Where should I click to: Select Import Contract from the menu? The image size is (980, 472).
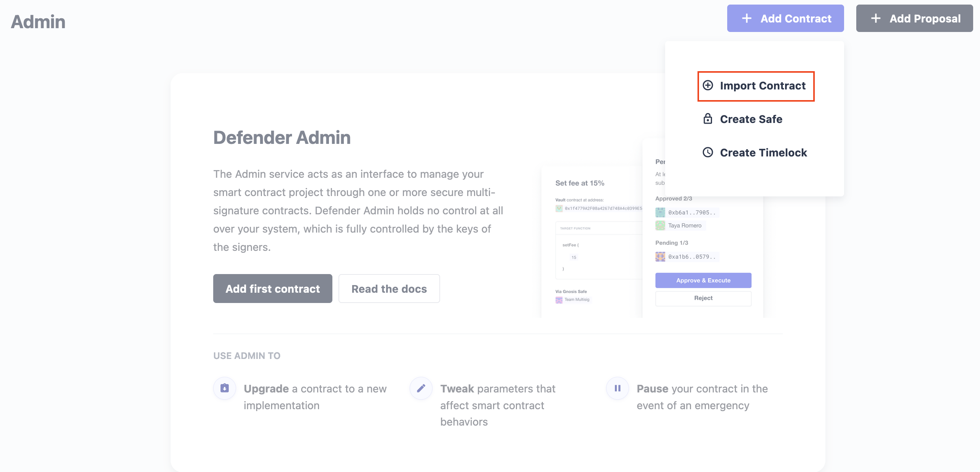click(756, 86)
